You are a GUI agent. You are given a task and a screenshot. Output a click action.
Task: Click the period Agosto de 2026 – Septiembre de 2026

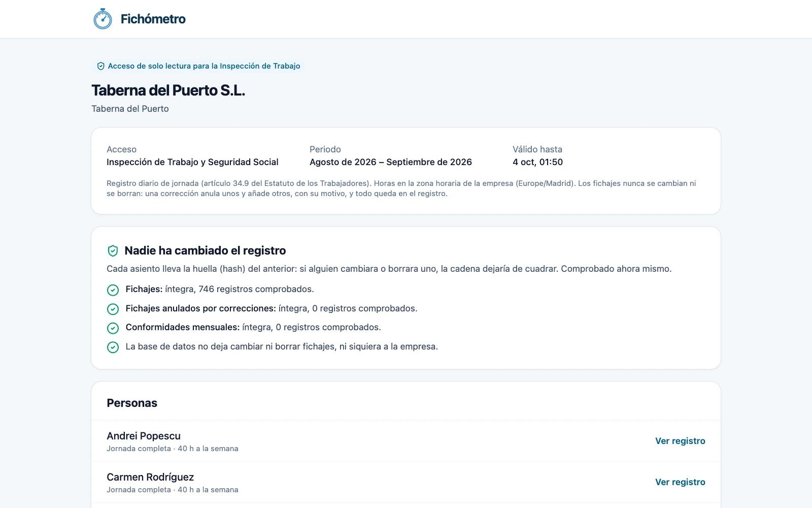pyautogui.click(x=391, y=162)
